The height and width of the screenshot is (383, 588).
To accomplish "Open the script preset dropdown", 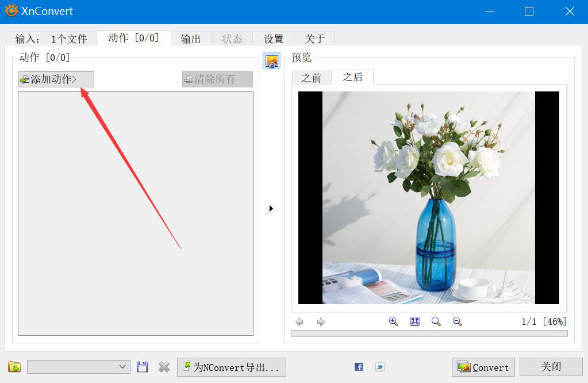I will point(79,367).
